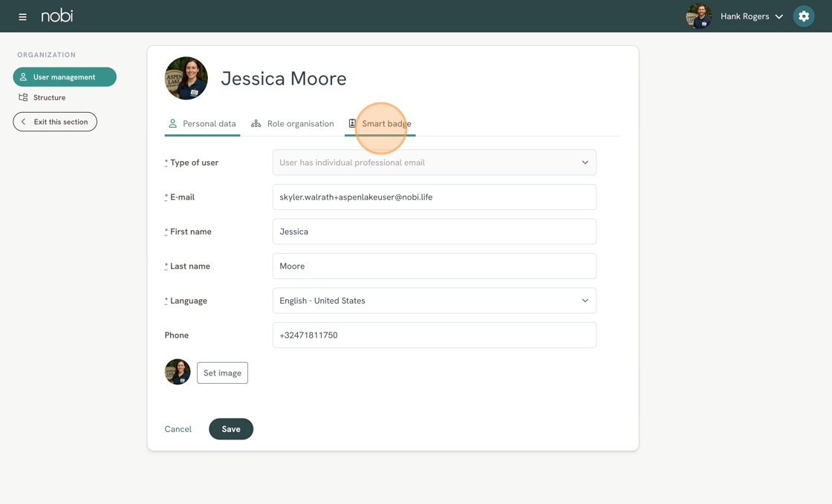Viewport: 832px width, 504px height.
Task: Click into the Phone field
Action: (x=434, y=336)
